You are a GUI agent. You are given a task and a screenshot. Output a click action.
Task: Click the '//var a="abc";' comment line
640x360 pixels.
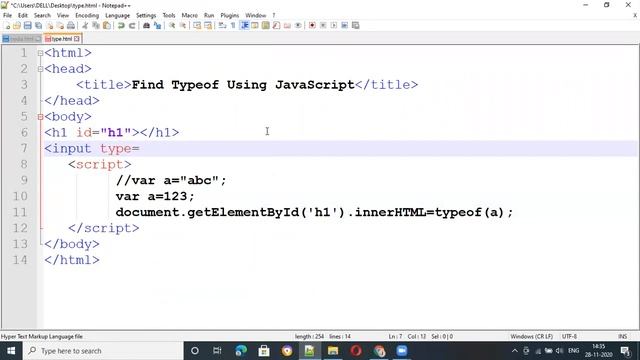tap(171, 180)
